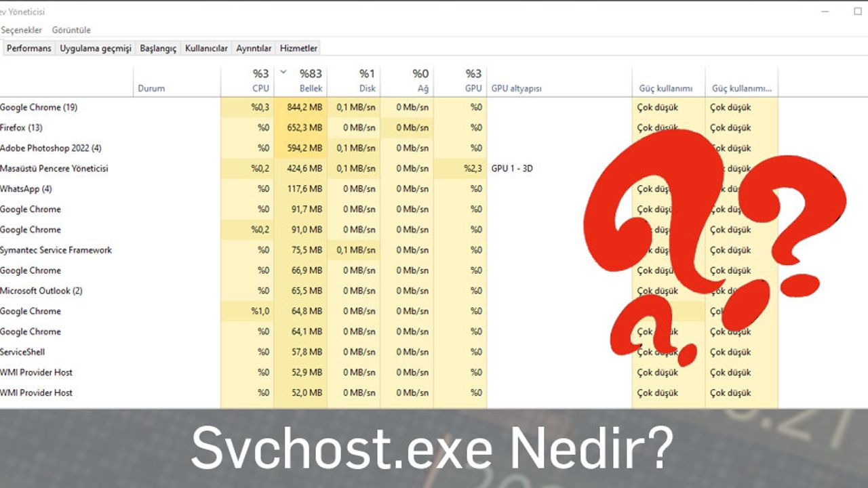Screen dimensions: 868x488
Task: Sort by the GPU column header
Action: 460,81
